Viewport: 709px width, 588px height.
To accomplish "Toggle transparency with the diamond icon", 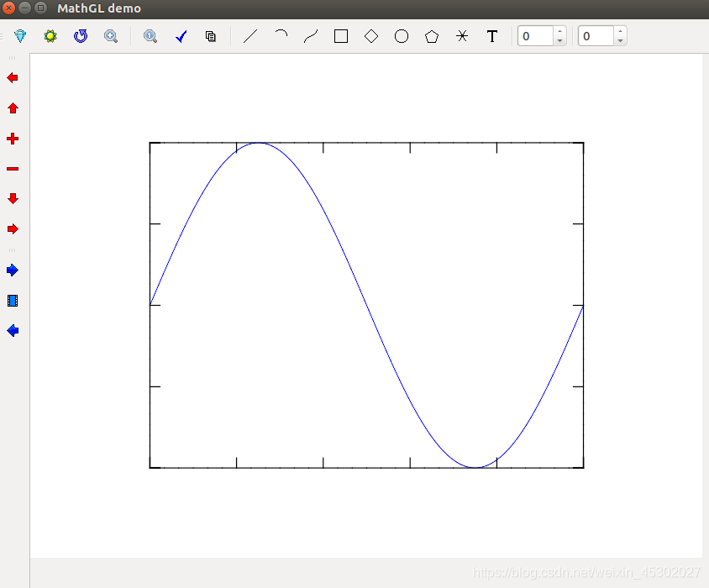I will pos(19,36).
